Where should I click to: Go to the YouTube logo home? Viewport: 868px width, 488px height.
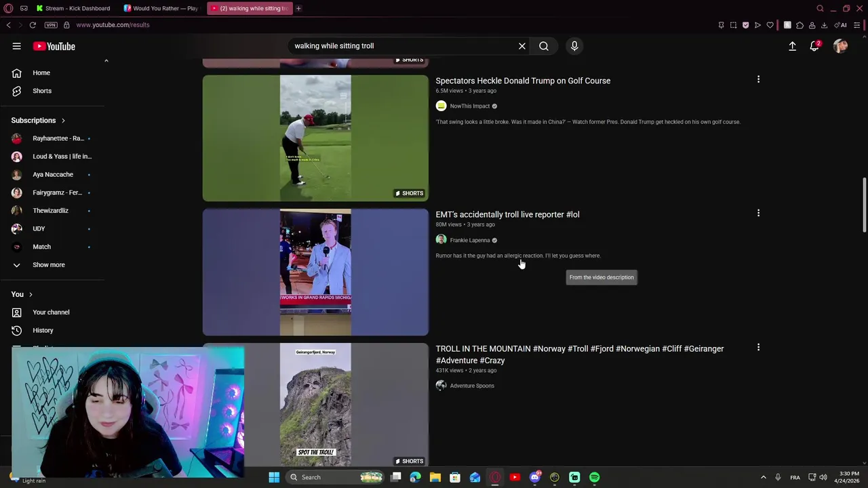coord(54,46)
